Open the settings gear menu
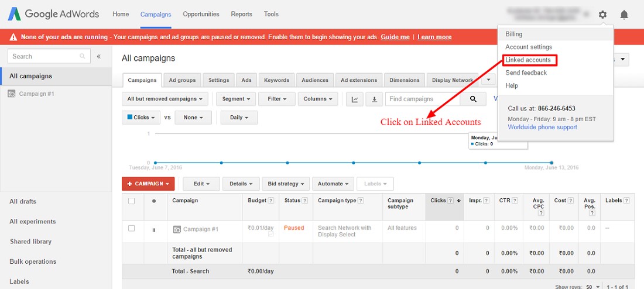Screen dimensions: 644x289 click(602, 15)
